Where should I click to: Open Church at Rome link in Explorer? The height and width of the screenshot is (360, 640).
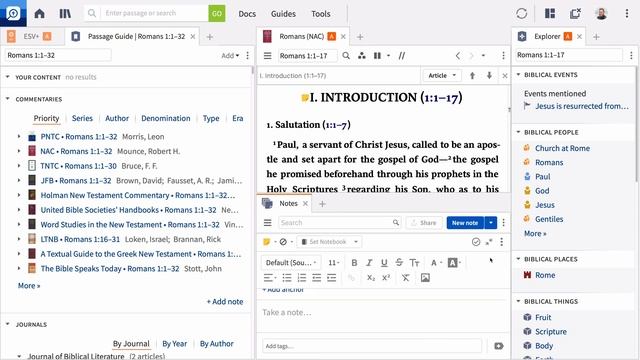pyautogui.click(x=562, y=148)
